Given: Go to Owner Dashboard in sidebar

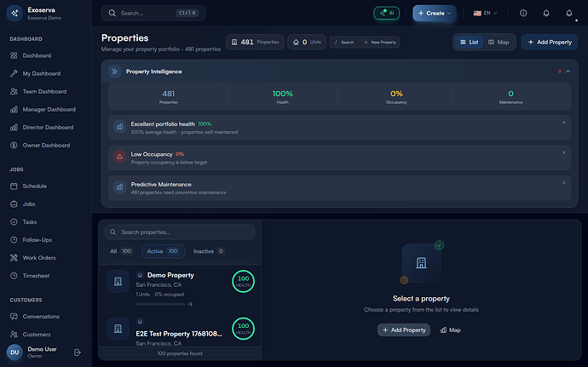Looking at the screenshot, I should point(46,145).
